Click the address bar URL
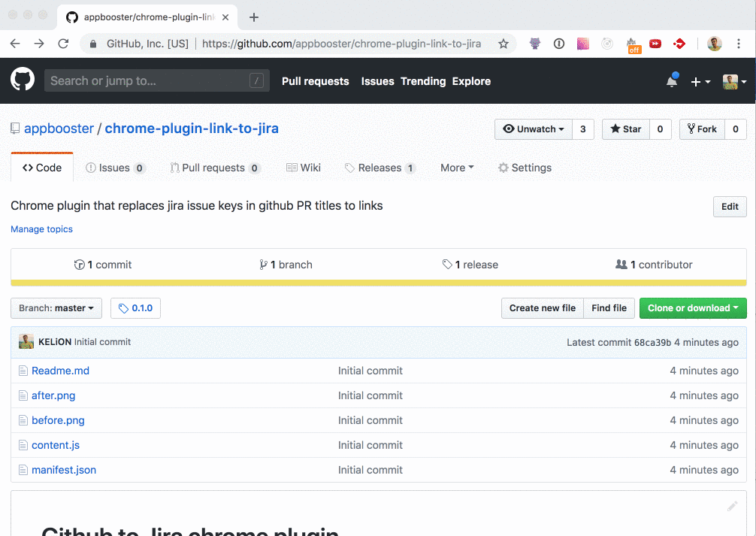The image size is (756, 536). 341,44
